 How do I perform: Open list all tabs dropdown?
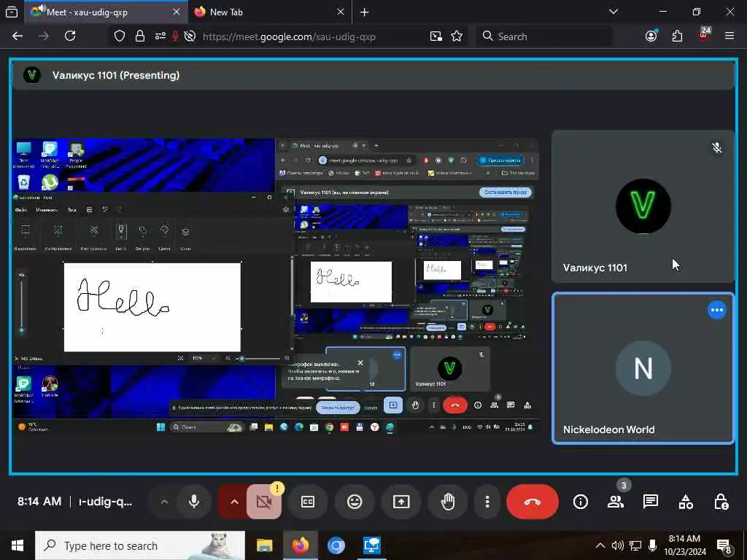614,12
